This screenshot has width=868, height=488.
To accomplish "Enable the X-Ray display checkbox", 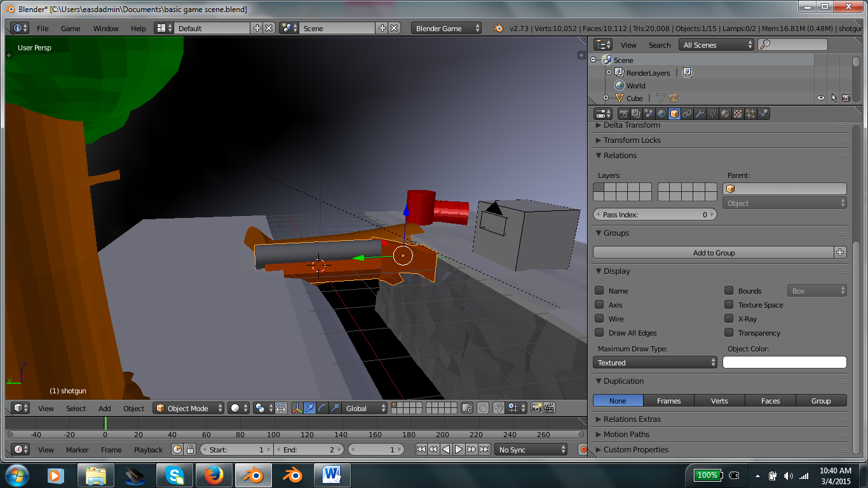I will coord(729,318).
